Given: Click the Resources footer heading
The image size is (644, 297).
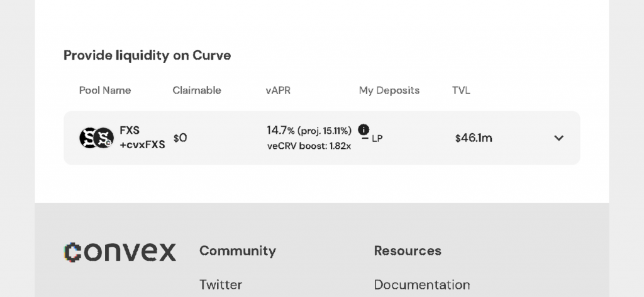Looking at the screenshot, I should click(x=408, y=251).
